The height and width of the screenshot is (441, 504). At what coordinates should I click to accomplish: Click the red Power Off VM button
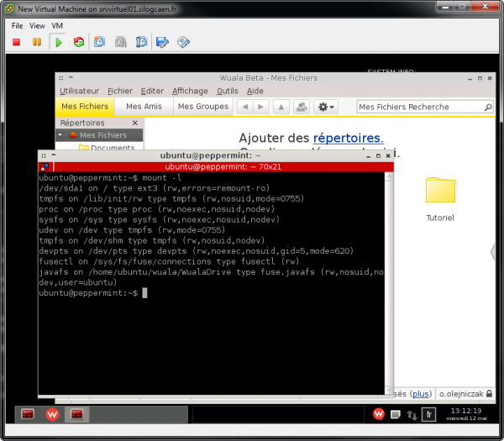point(17,42)
